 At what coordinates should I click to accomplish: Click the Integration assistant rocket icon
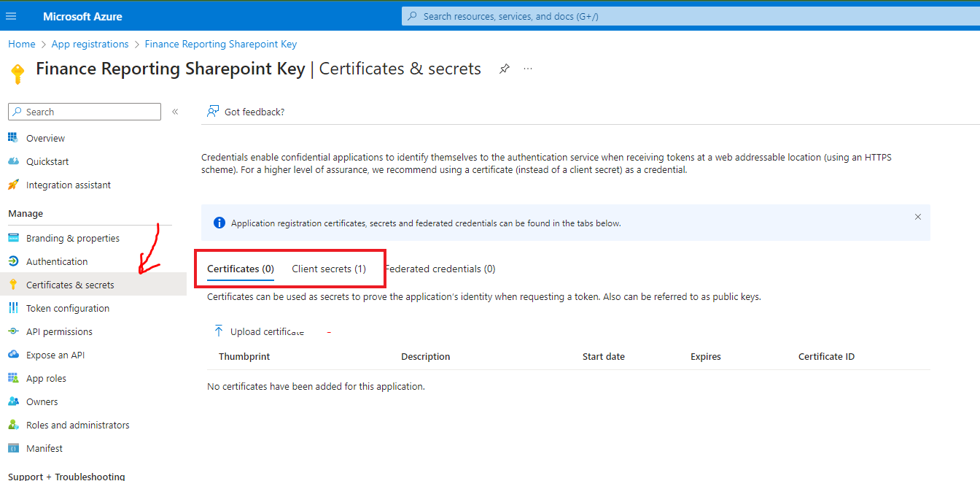13,185
